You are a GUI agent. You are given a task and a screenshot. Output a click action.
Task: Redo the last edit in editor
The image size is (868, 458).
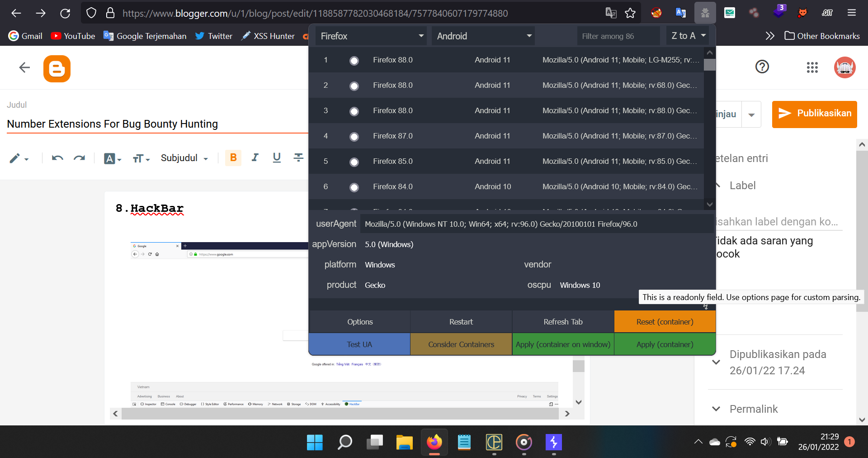coord(80,158)
